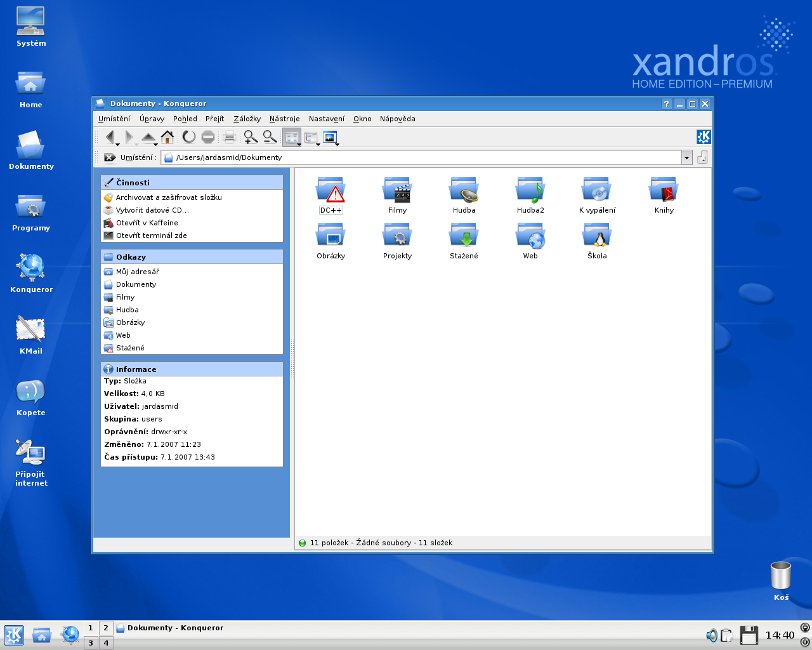The image size is (812, 650).
Task: Reload the current folder view
Action: pos(189,136)
